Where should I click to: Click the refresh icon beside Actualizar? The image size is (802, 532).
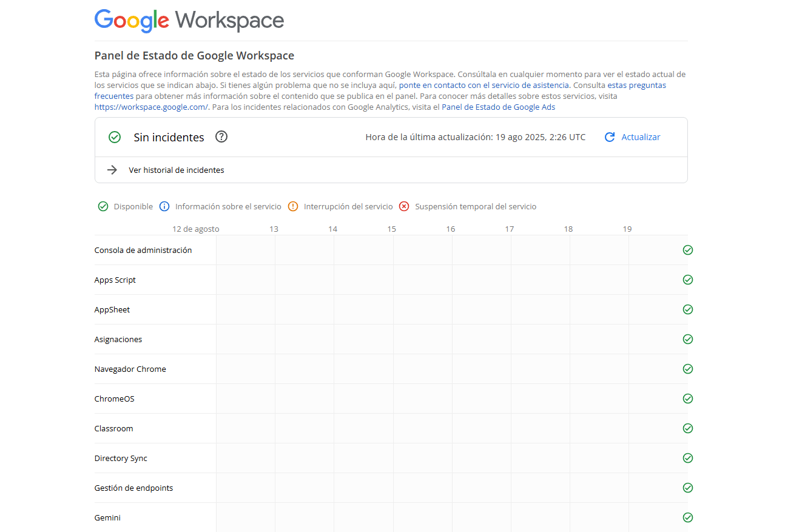click(610, 137)
